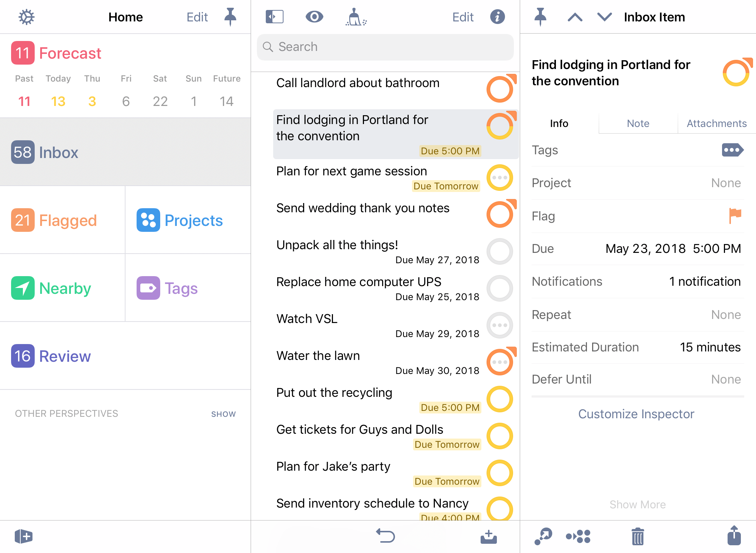
Task: Select the Past column in Forecast
Action: click(24, 91)
